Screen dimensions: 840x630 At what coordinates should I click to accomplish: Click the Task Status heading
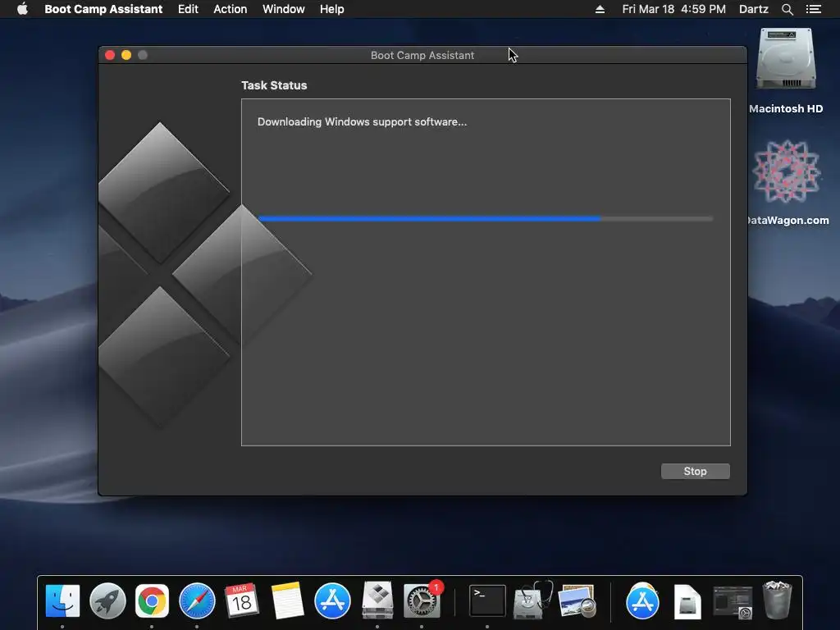[274, 85]
